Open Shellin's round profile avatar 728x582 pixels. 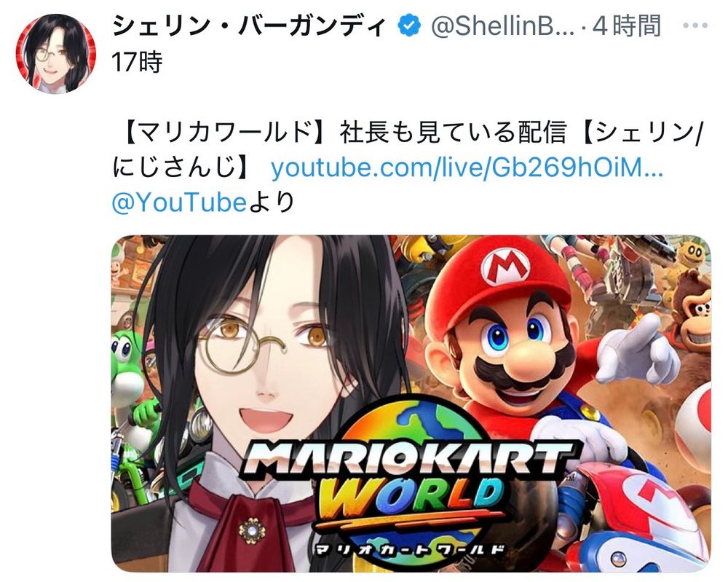pos(55,53)
